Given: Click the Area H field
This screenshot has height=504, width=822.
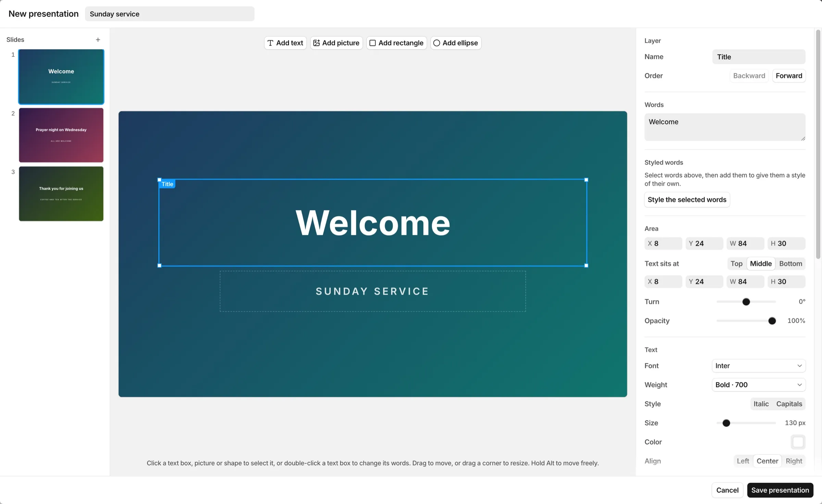Looking at the screenshot, I should point(786,243).
